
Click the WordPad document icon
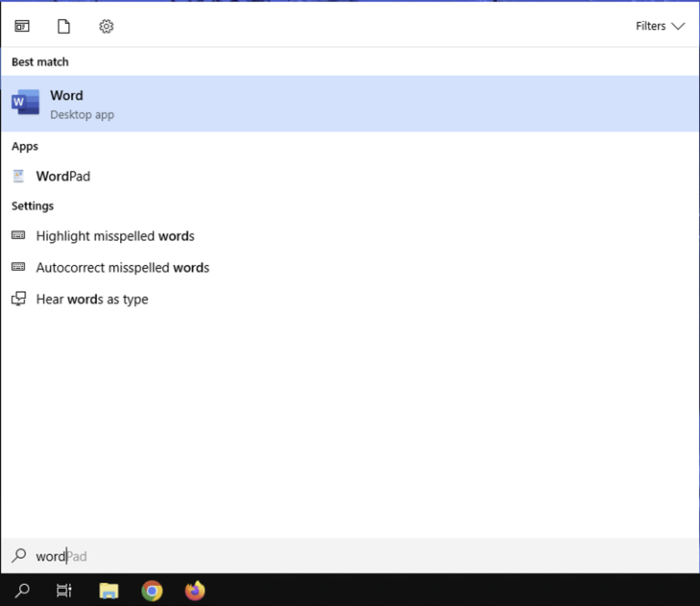tap(18, 176)
